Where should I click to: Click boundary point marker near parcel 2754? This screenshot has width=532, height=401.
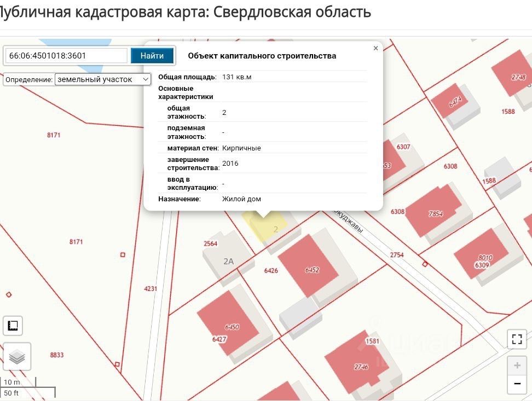click(x=425, y=264)
